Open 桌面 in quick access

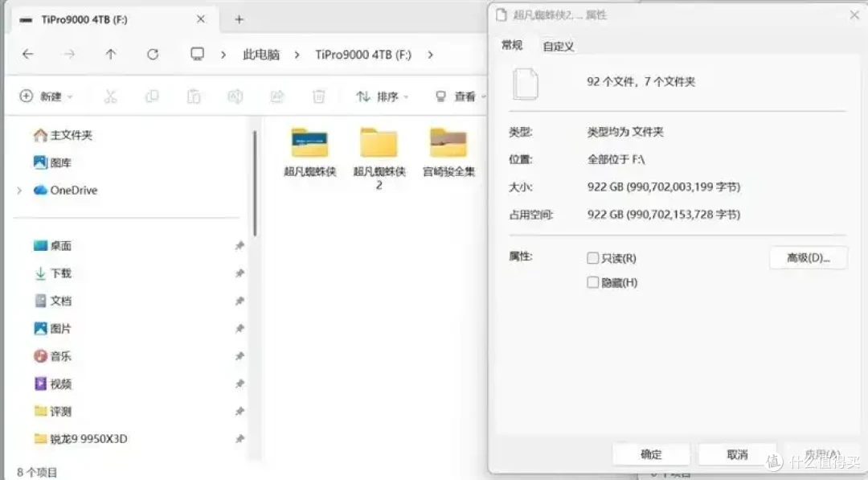point(52,246)
